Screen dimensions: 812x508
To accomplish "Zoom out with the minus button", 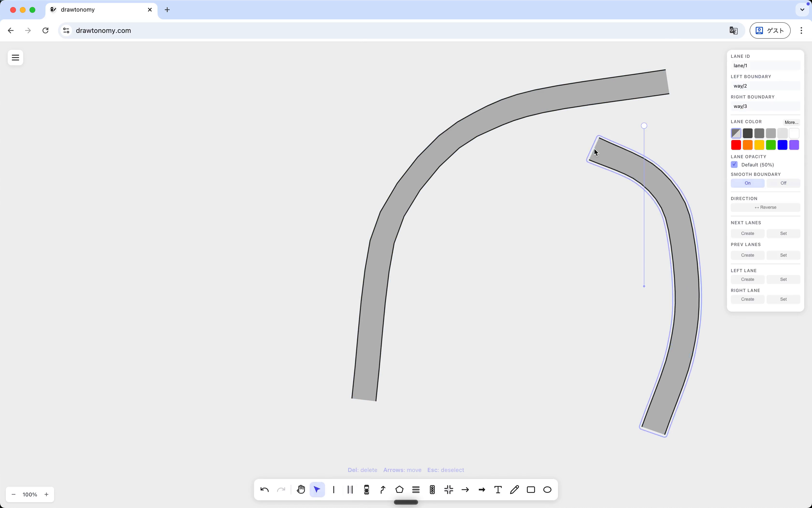I will (x=14, y=494).
